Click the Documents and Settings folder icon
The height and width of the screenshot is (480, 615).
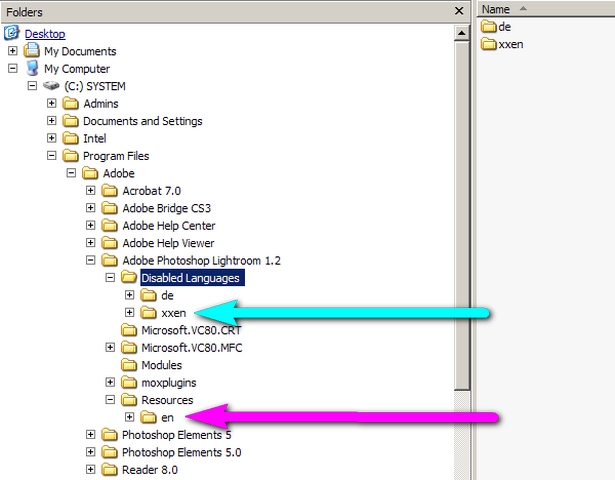tap(71, 121)
